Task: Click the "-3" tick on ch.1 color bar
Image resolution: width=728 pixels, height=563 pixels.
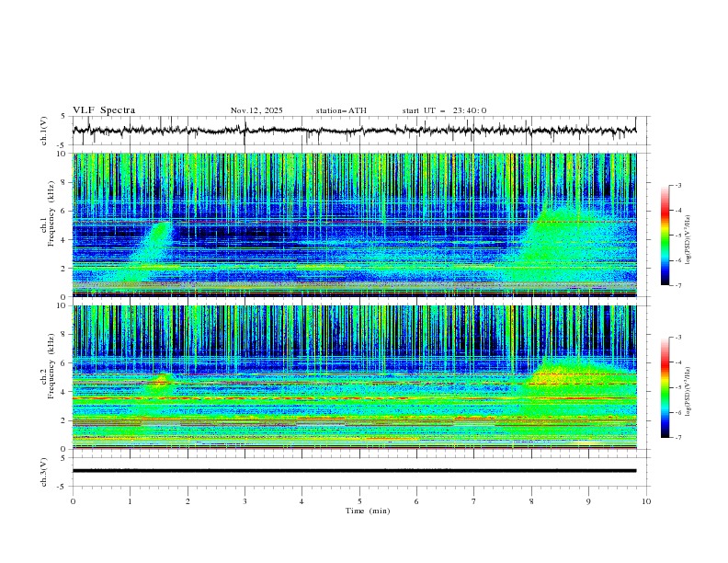Action: 677,185
